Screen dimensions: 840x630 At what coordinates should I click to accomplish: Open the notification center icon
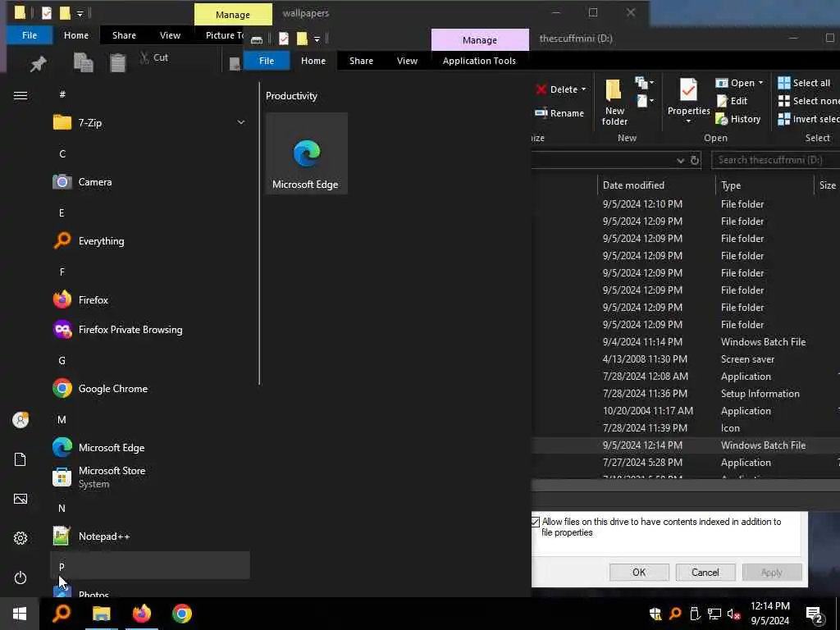[815, 614]
